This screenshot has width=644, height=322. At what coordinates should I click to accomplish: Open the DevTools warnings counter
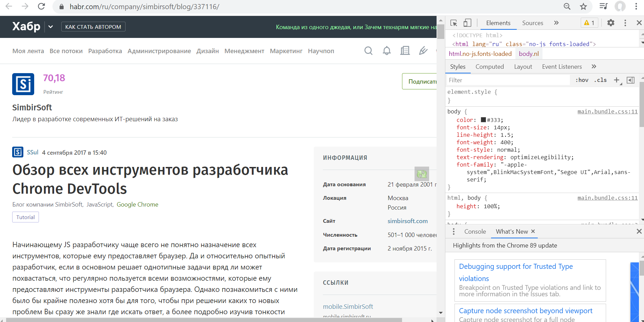tap(590, 23)
